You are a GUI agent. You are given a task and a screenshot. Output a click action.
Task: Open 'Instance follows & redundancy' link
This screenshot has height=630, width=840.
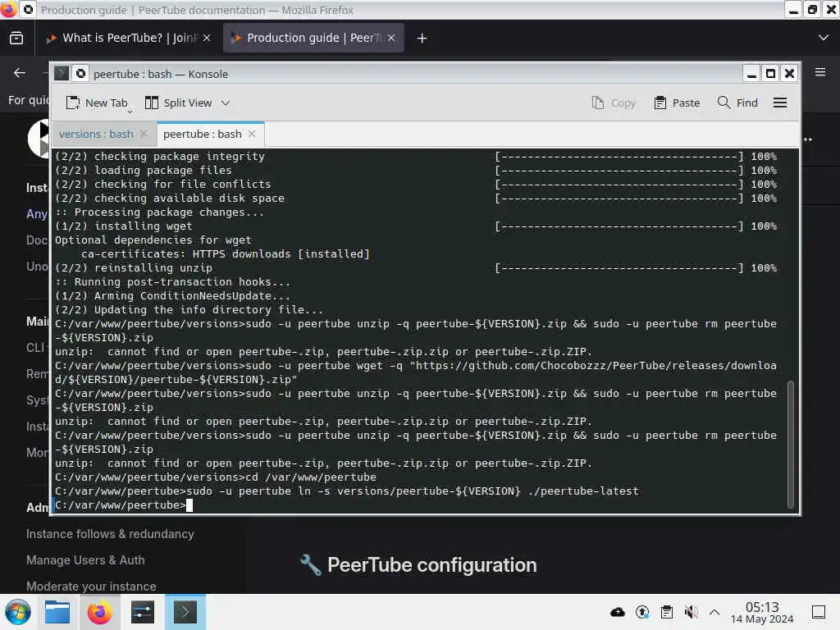[111, 534]
